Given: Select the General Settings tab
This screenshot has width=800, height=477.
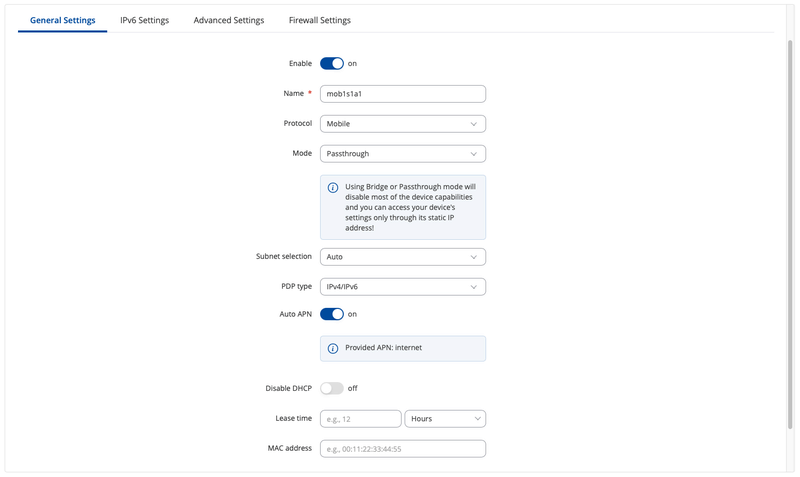Looking at the screenshot, I should [x=63, y=20].
